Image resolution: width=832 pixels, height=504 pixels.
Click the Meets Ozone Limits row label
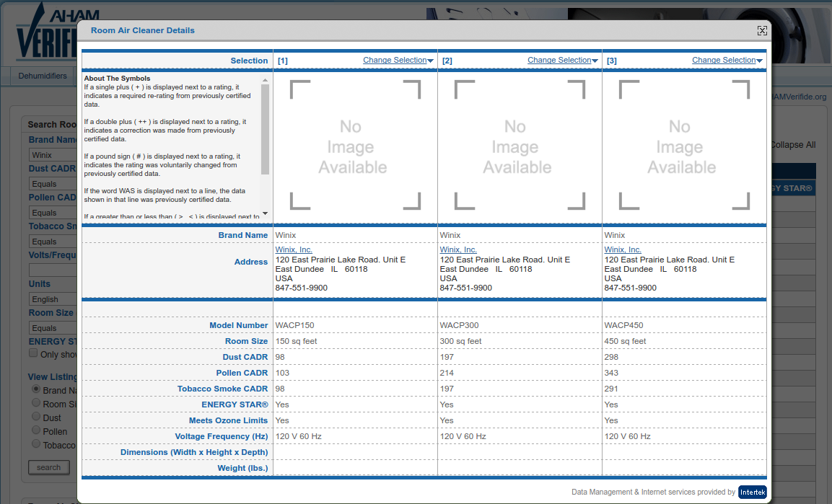coord(228,421)
